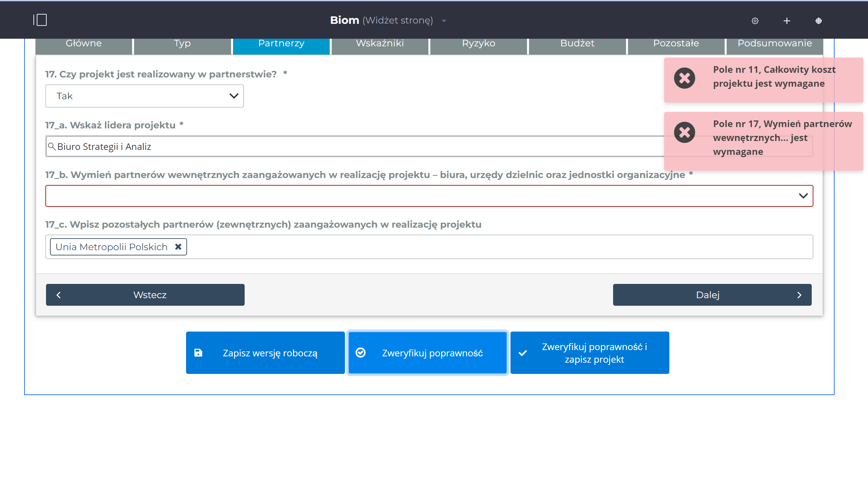Click the target crosshair icon in header
This screenshot has height=496, width=868.
point(818,21)
